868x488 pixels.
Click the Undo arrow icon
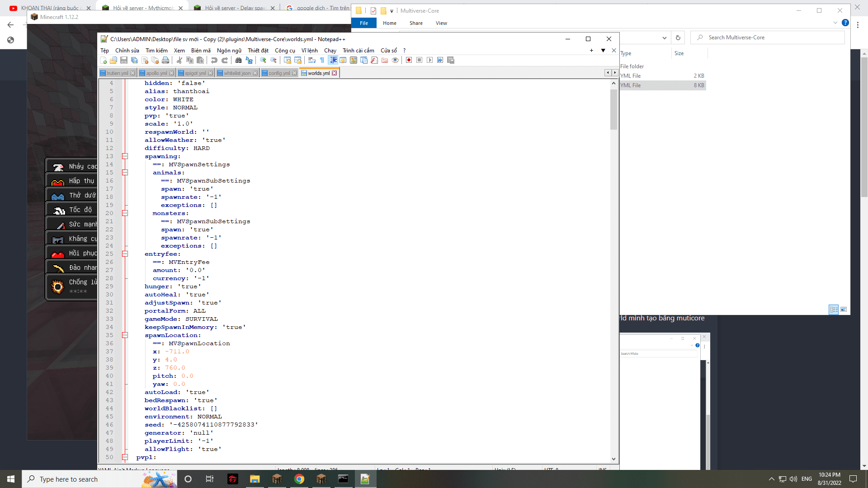(x=214, y=60)
